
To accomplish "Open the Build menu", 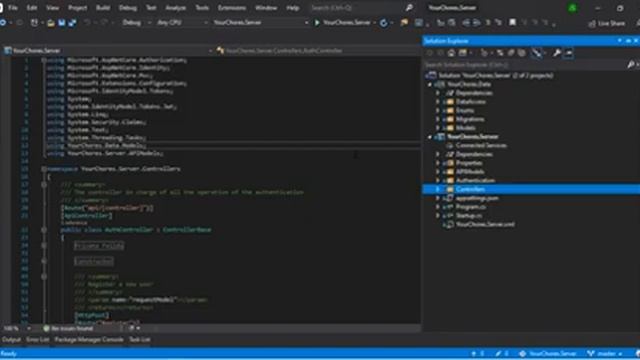I will pyautogui.click(x=103, y=8).
